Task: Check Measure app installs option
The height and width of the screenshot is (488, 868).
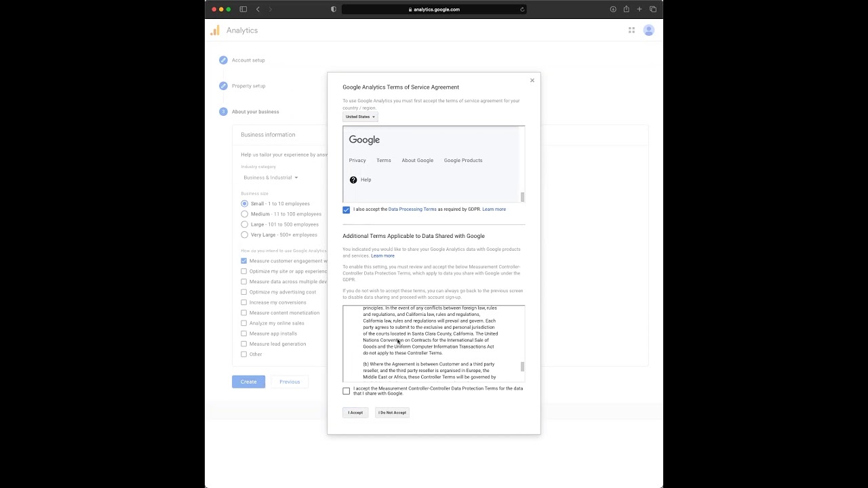Action: pyautogui.click(x=244, y=333)
